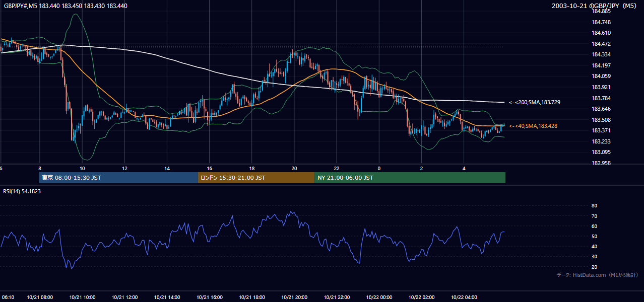
Task: Select the 東京 08:00-15:30 JST session bar
Action: (x=118, y=178)
